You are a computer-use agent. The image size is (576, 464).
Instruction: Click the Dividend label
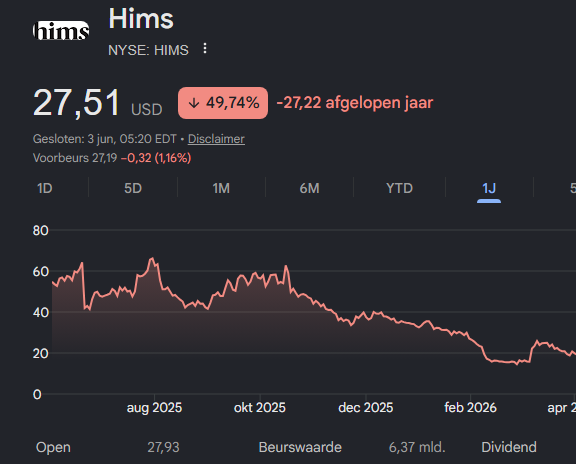(x=509, y=447)
